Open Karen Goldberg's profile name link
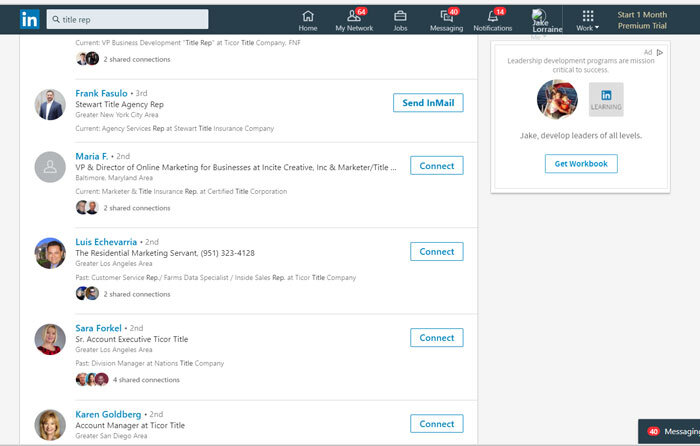Image resolution: width=700 pixels, height=446 pixels. pyautogui.click(x=108, y=414)
